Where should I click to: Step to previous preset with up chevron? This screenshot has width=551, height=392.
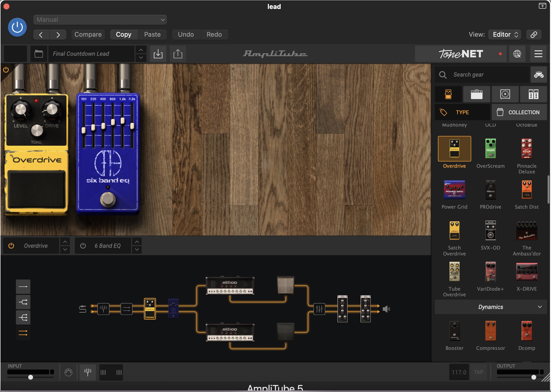click(141, 50)
